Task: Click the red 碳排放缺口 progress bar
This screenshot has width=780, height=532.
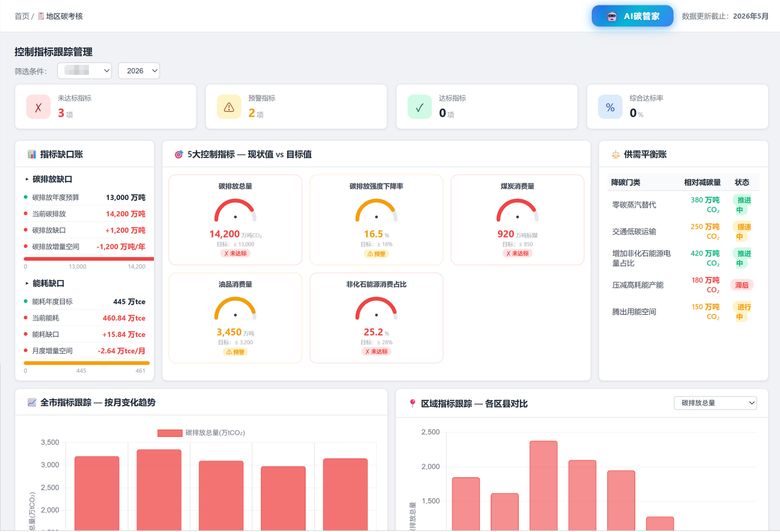Action: coord(89,259)
